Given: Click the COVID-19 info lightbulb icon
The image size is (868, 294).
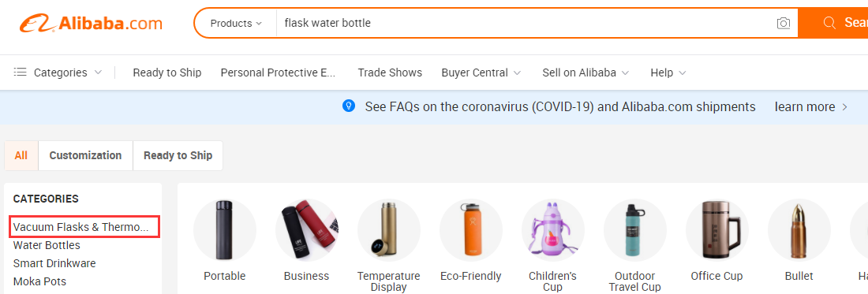Looking at the screenshot, I should point(349,106).
